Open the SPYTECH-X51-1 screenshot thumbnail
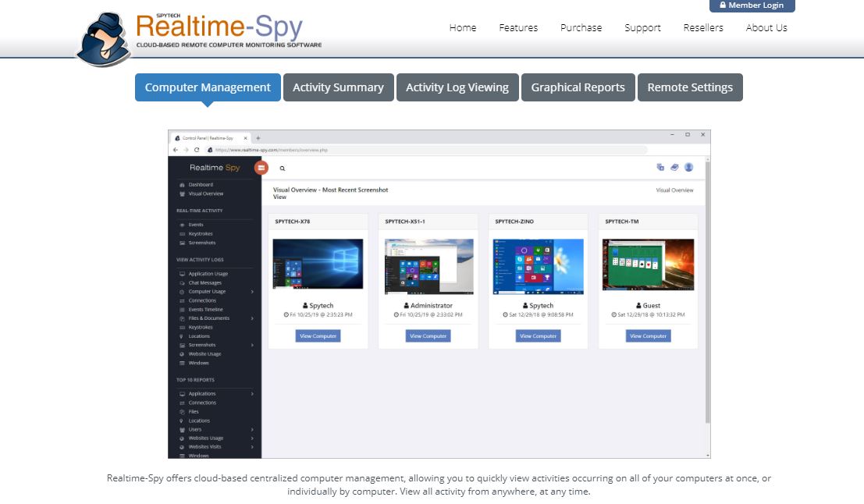This screenshot has width=864, height=504. (x=428, y=267)
